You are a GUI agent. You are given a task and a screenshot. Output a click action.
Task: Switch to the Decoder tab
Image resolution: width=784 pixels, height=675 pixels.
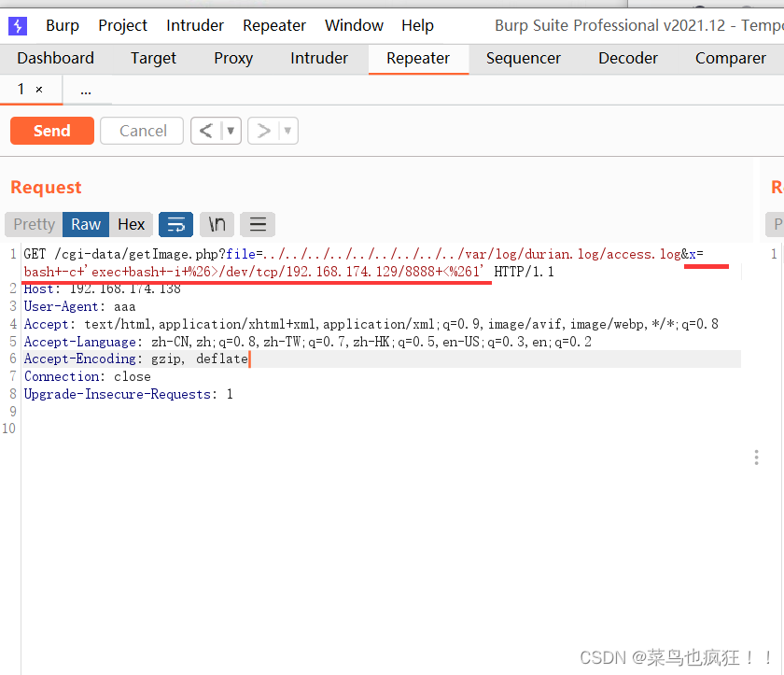click(628, 59)
